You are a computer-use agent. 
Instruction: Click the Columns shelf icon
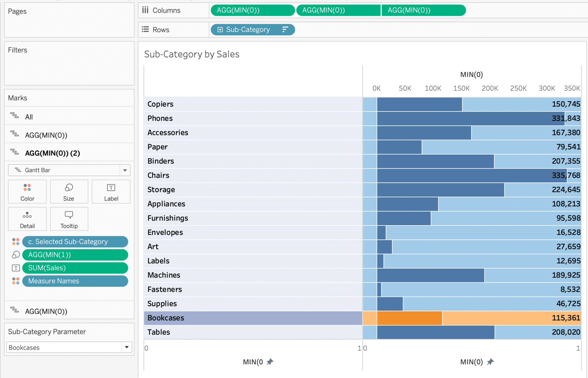coord(145,10)
